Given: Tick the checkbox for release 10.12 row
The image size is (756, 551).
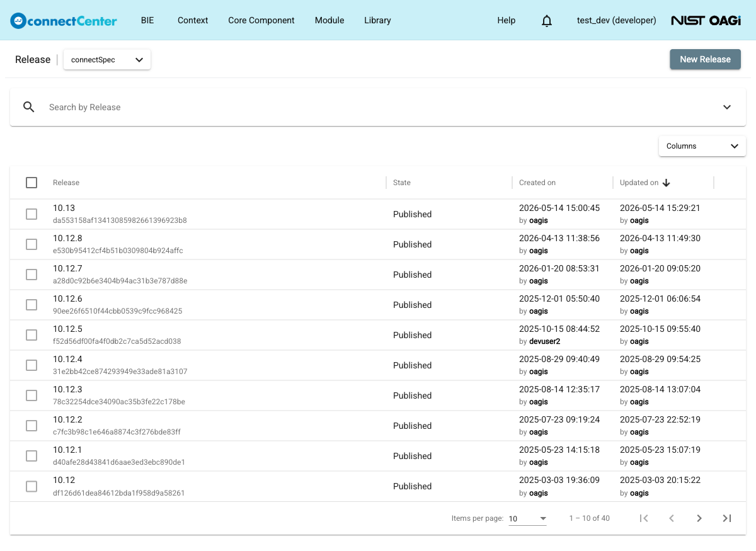Looking at the screenshot, I should pyautogui.click(x=31, y=486).
